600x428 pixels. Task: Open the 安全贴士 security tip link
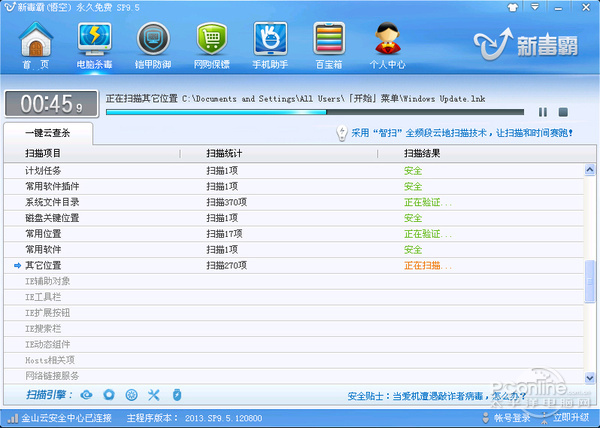[x=437, y=396]
